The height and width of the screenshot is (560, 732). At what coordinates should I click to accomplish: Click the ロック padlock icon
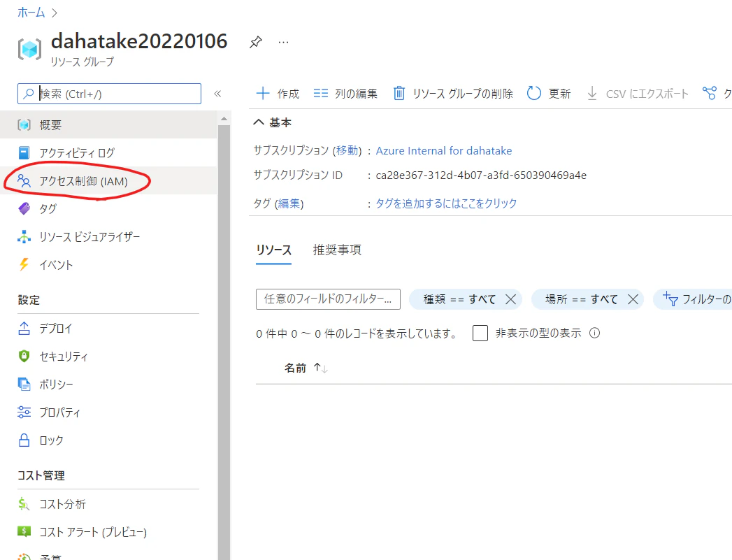coord(24,440)
